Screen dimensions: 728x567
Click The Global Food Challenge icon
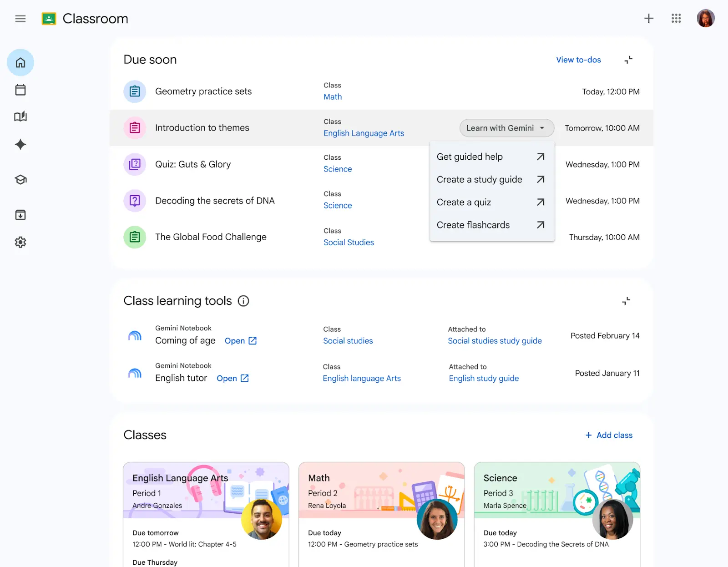point(135,237)
